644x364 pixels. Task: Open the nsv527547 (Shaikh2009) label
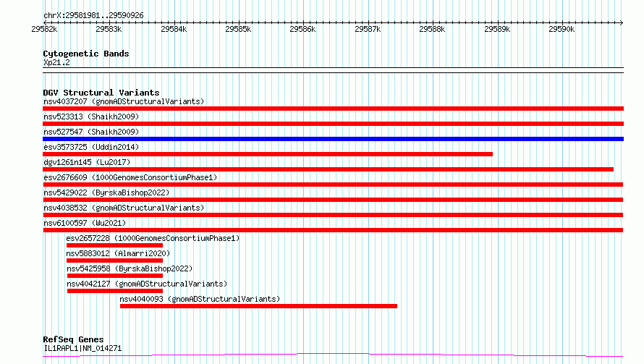point(91,132)
